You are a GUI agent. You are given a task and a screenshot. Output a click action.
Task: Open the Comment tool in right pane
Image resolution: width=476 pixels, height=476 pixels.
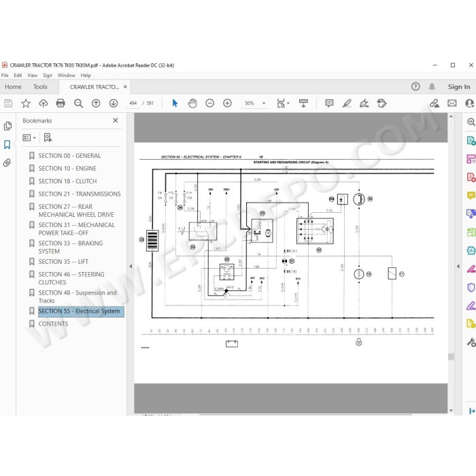coord(471,195)
